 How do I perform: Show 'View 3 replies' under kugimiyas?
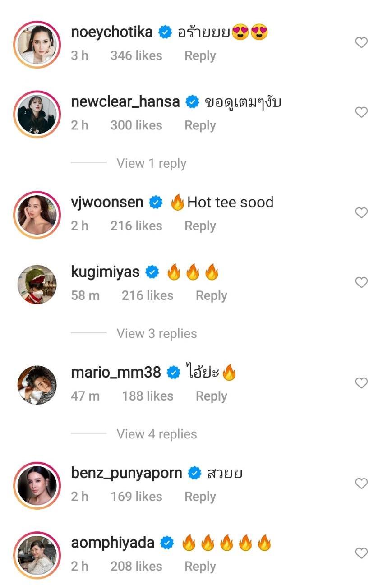click(x=157, y=334)
